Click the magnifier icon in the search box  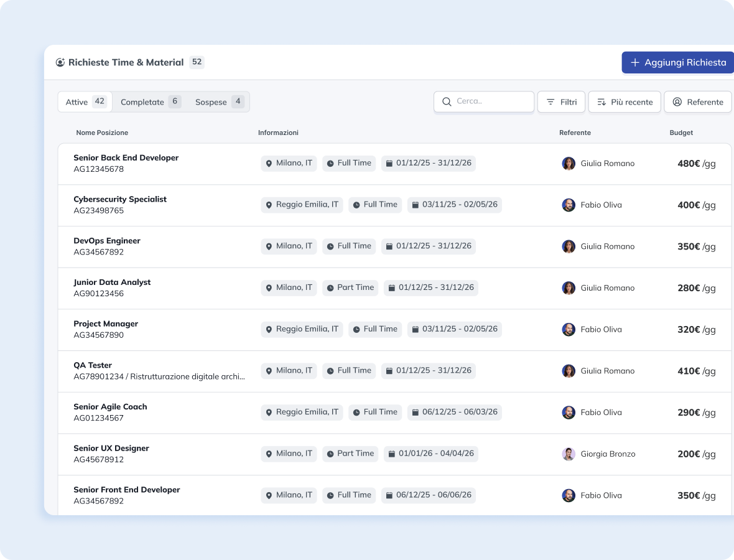(x=447, y=101)
